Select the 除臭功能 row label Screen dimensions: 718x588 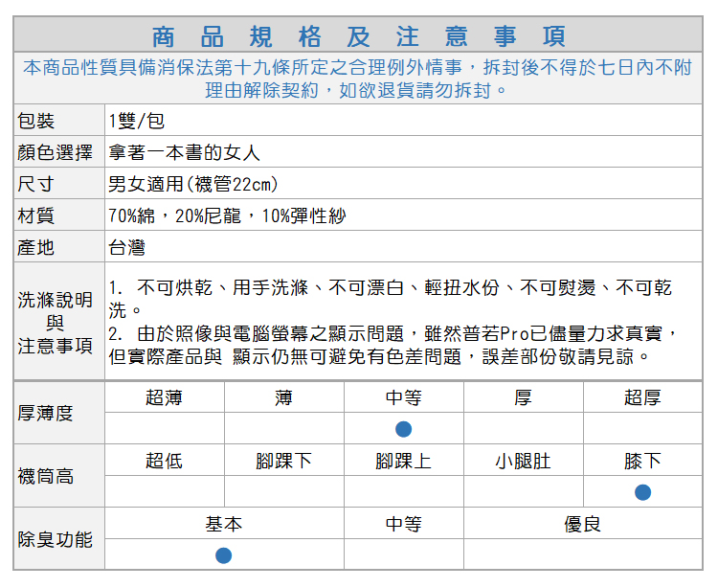click(56, 539)
